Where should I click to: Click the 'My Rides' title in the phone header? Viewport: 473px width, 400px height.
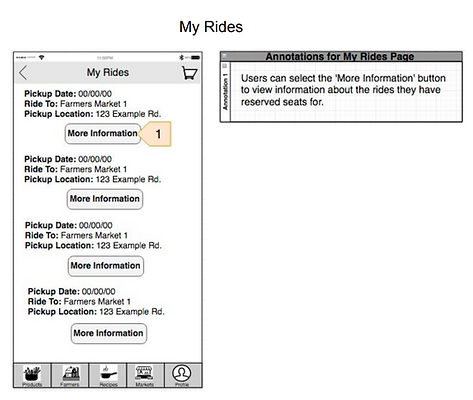pyautogui.click(x=108, y=72)
